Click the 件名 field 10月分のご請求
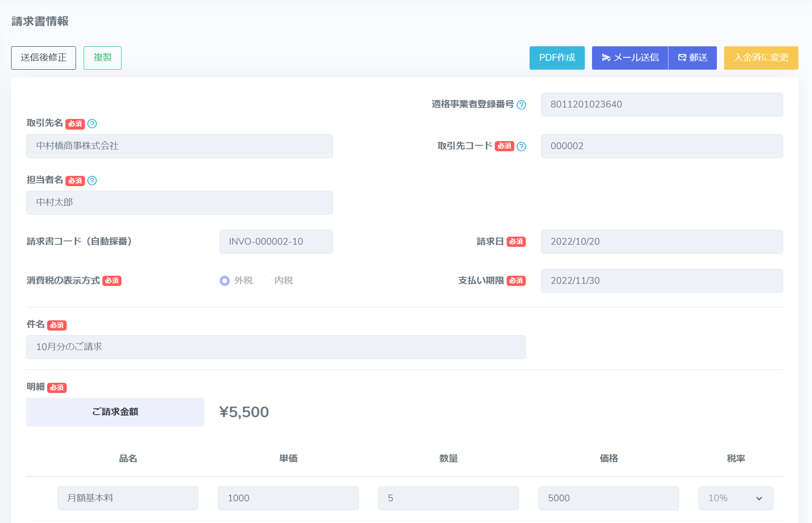 pyautogui.click(x=276, y=347)
